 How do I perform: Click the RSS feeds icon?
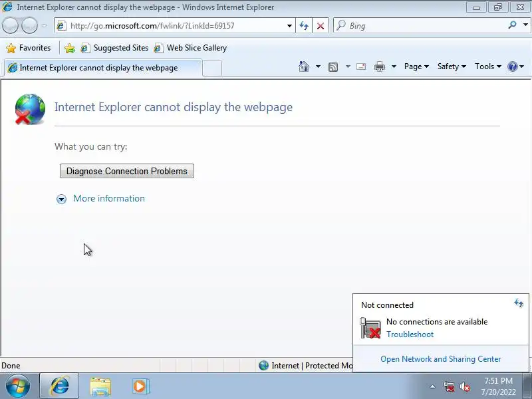pyautogui.click(x=333, y=67)
